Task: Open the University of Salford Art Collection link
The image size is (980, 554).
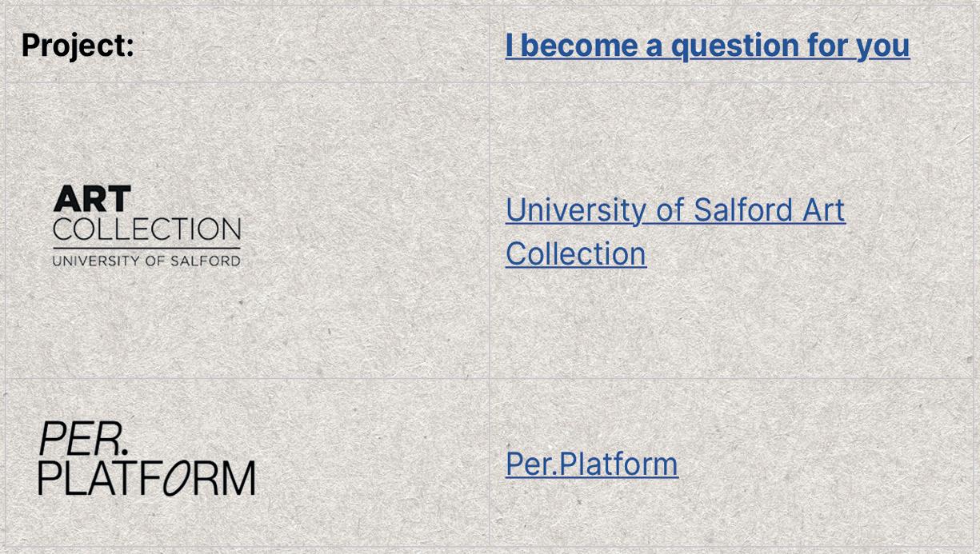Action: click(675, 231)
